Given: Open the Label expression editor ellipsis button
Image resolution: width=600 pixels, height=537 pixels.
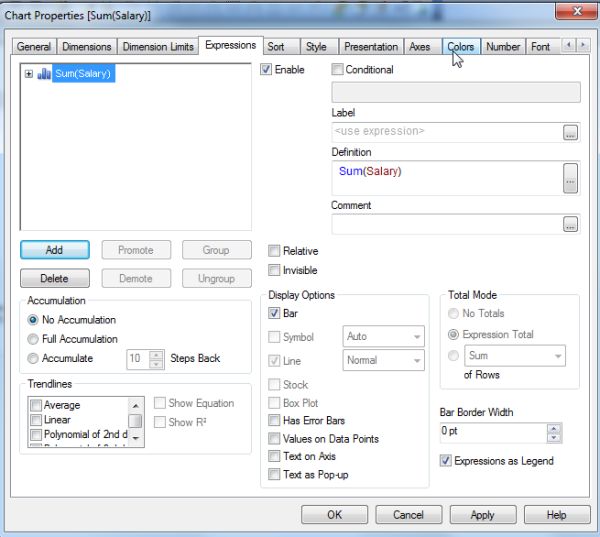Looking at the screenshot, I should coord(570,132).
